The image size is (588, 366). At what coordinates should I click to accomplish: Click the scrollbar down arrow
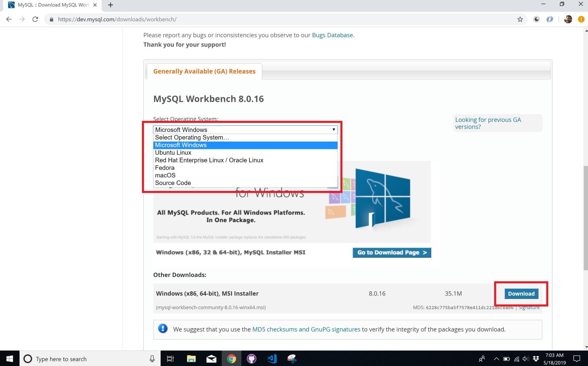tap(586, 347)
